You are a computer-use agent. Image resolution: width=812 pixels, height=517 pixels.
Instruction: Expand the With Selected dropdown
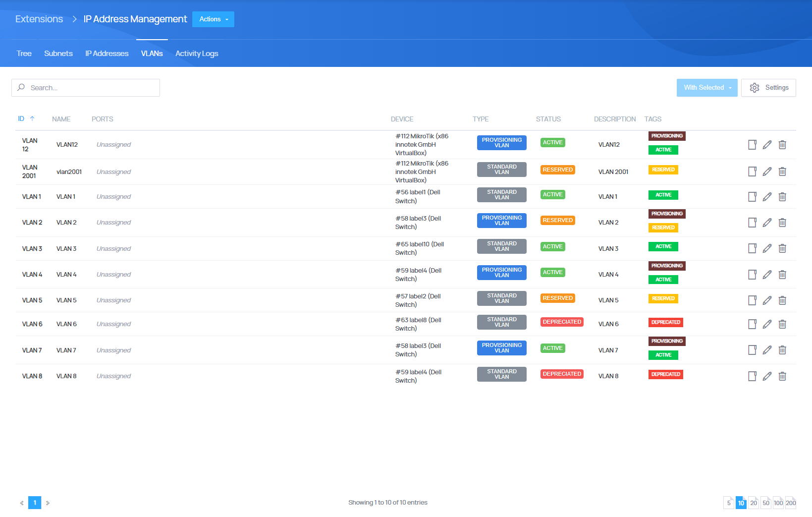coord(707,88)
